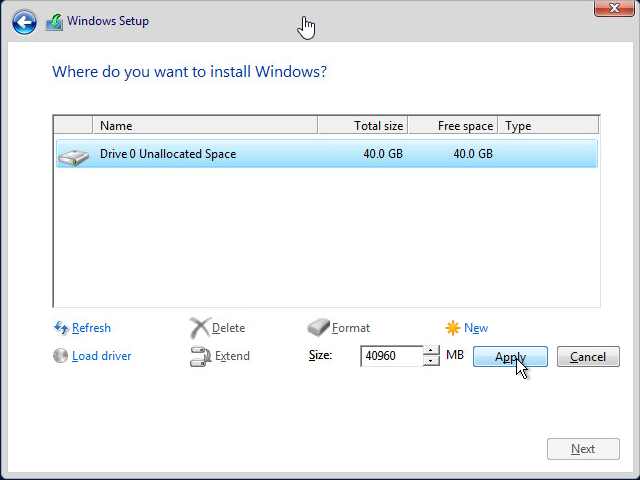The width and height of the screenshot is (640, 480).
Task: Click the Next button
Action: click(x=583, y=449)
